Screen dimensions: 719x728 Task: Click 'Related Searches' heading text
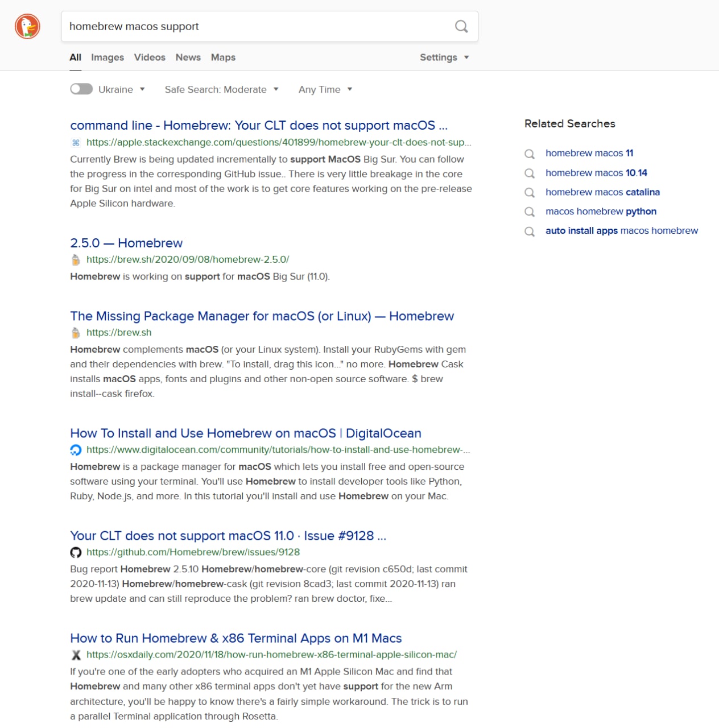[x=570, y=123]
